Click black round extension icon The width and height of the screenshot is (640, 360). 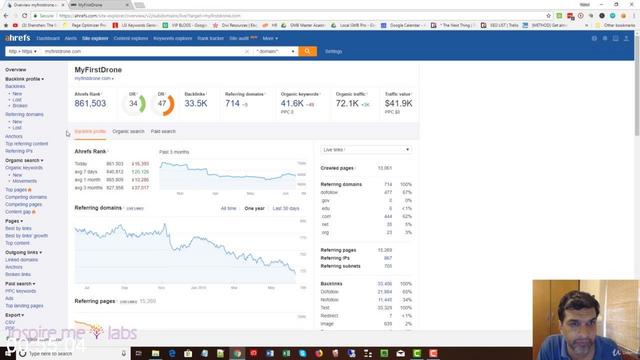tap(602, 16)
